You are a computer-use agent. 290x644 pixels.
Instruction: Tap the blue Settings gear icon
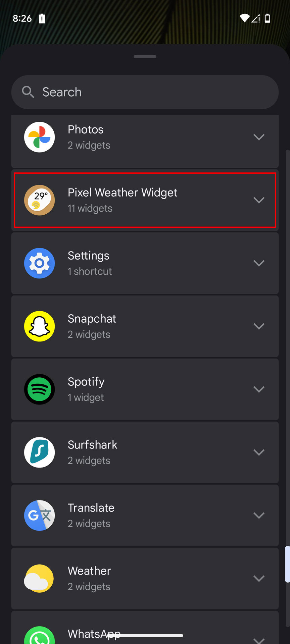(x=40, y=263)
